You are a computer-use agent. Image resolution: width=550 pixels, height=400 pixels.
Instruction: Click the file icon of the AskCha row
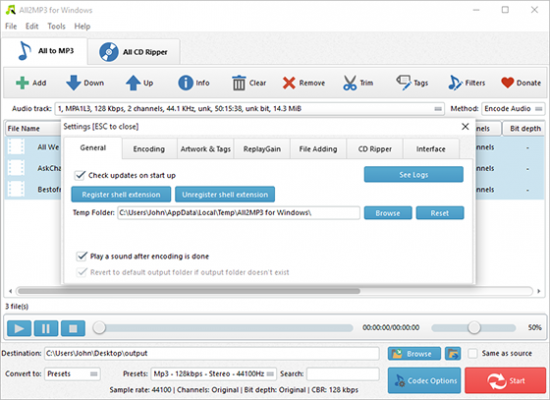pyautogui.click(x=16, y=168)
